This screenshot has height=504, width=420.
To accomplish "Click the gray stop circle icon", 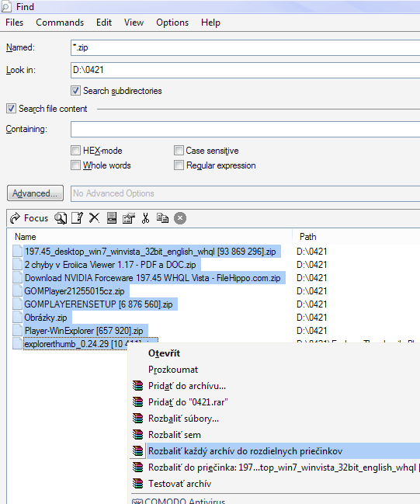I will 180,218.
